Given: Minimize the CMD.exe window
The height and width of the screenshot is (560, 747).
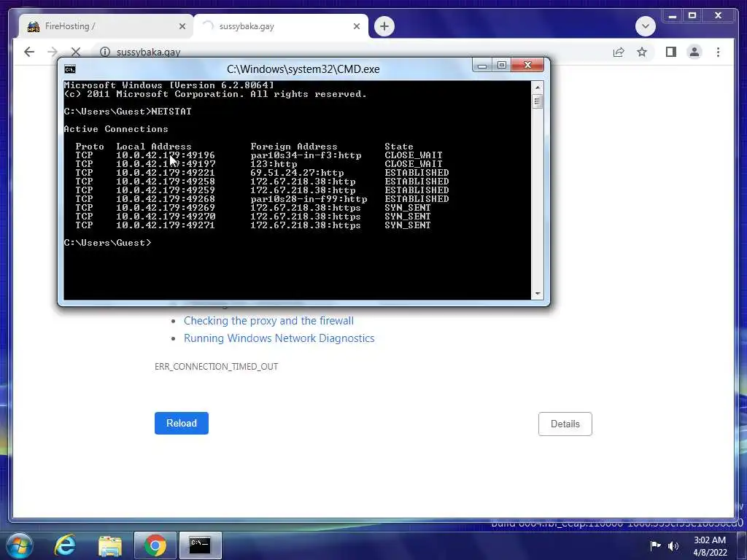Looking at the screenshot, I should [x=482, y=65].
